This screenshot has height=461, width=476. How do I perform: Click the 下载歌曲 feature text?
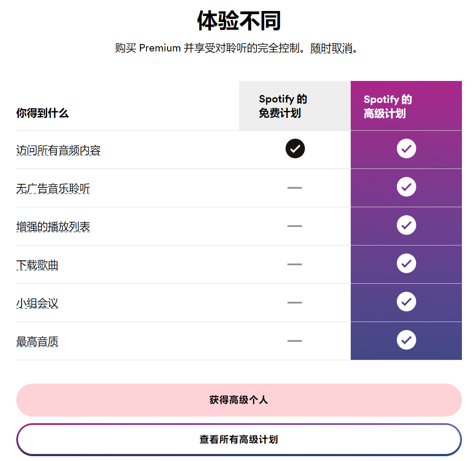click(x=37, y=265)
